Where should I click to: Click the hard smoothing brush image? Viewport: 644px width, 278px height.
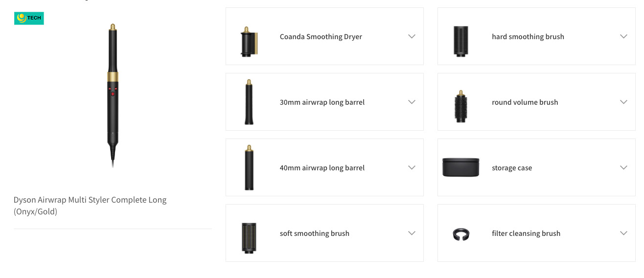click(460, 41)
